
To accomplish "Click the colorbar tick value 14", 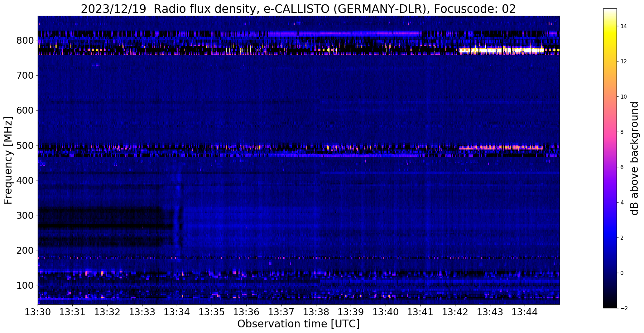I will point(624,26).
